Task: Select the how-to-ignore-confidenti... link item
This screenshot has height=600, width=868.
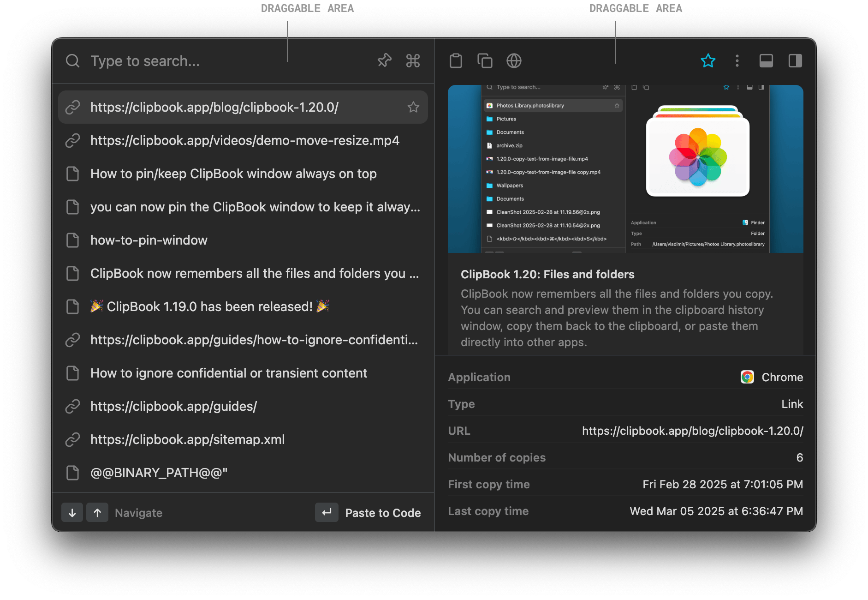Action: [243, 340]
